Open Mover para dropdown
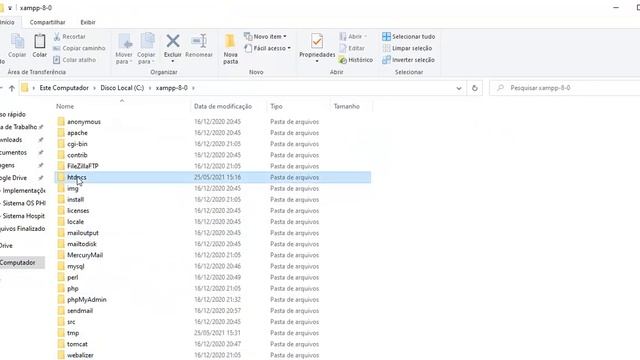 tap(124, 49)
